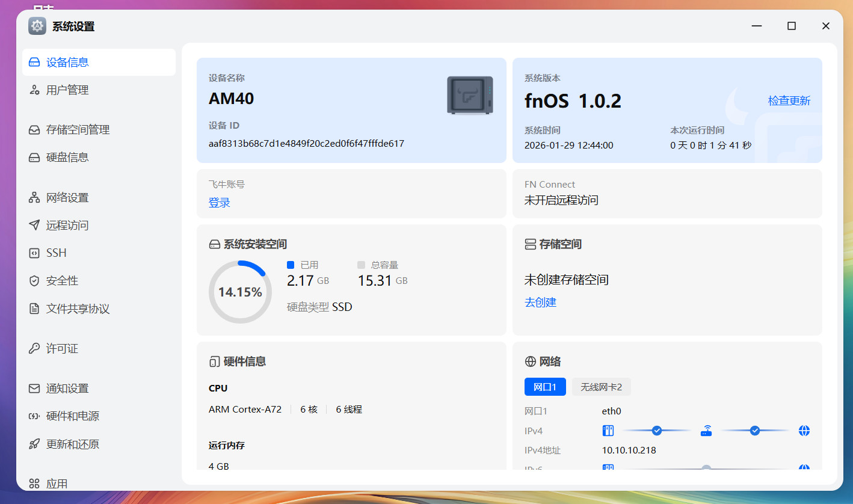
Task: Open 硬件和电源 settings
Action: (72, 416)
